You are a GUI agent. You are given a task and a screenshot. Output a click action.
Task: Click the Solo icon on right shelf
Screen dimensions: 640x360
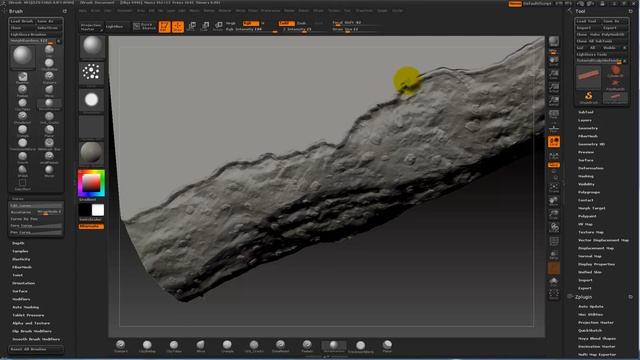tap(554, 282)
